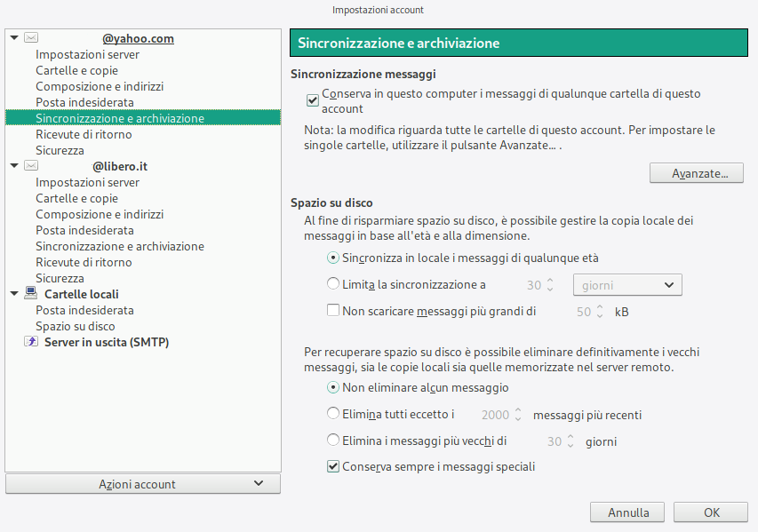
Task: Select Elimina i messaggi più vecchi di
Action: (333, 440)
